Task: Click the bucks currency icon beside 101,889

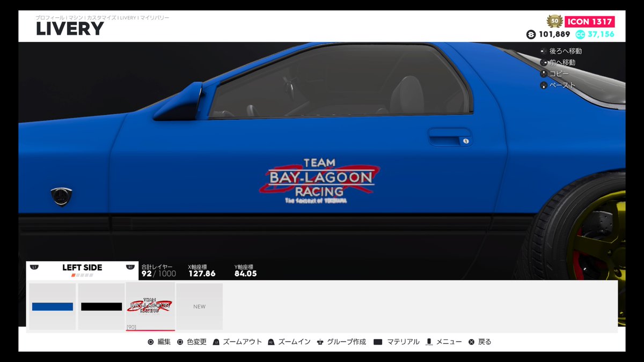Action: tap(531, 34)
